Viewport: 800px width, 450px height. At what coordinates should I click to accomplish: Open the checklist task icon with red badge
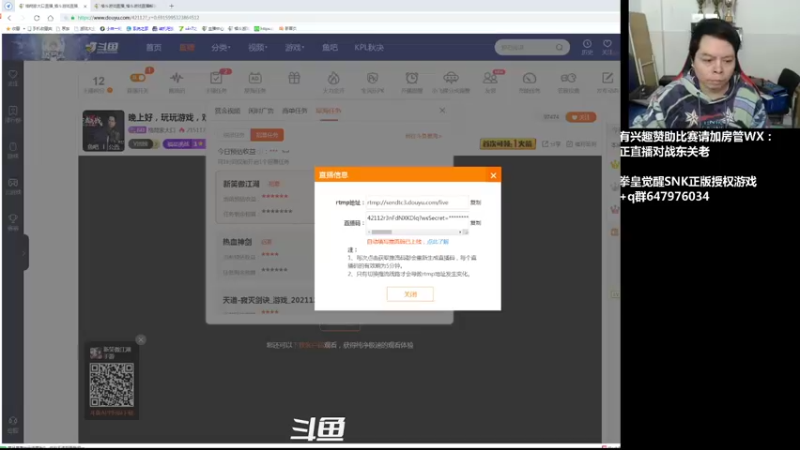point(216,78)
